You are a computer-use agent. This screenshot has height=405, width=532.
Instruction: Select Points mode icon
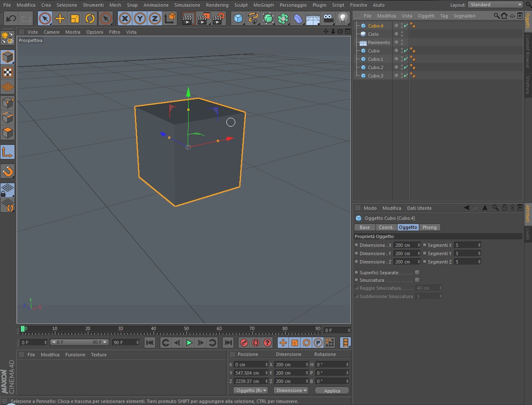[7, 102]
